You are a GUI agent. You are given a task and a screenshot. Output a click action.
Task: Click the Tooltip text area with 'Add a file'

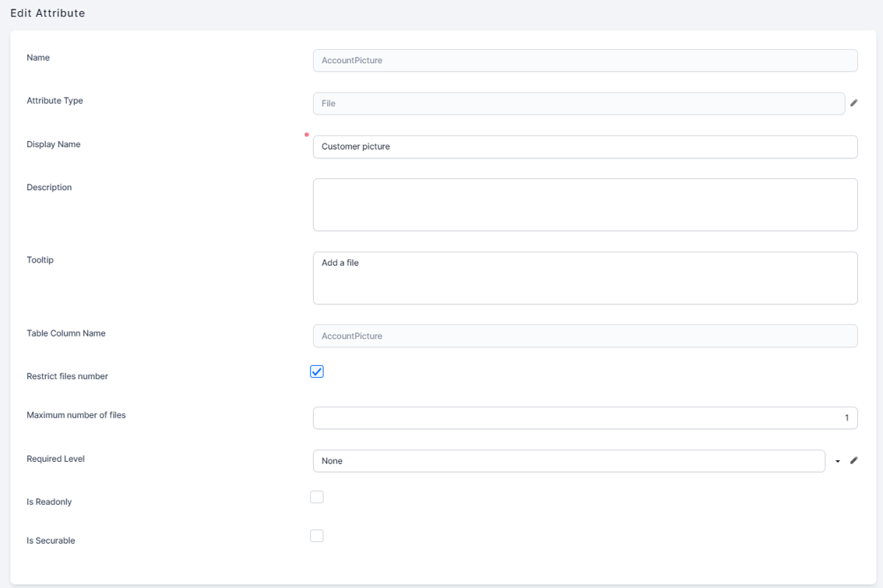tap(585, 278)
